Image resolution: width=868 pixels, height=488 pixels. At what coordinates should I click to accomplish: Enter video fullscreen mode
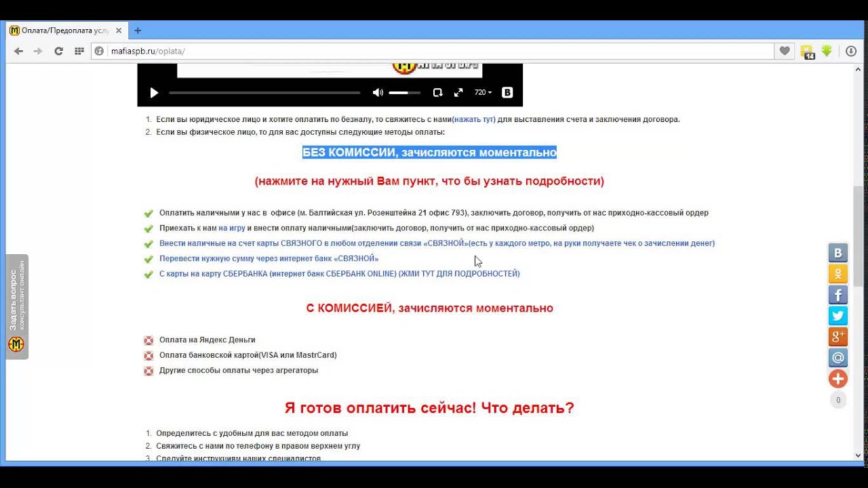coord(458,93)
